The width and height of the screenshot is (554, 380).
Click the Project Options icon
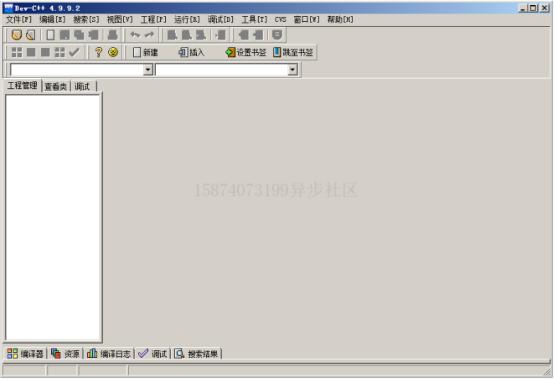tap(277, 35)
